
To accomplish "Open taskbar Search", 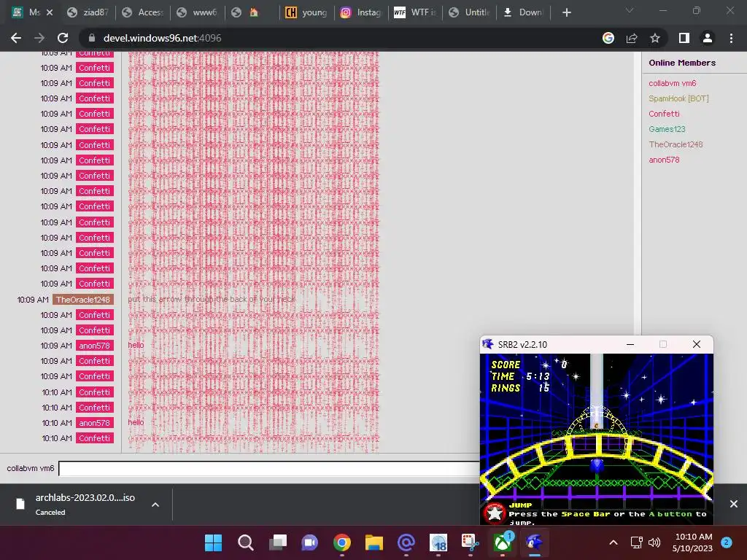I will coord(245,542).
